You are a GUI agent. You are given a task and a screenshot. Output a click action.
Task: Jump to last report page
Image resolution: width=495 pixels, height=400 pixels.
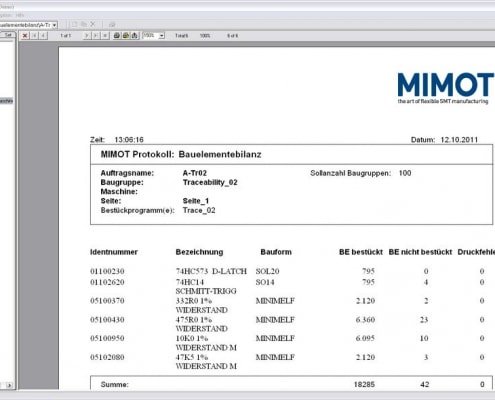point(96,36)
